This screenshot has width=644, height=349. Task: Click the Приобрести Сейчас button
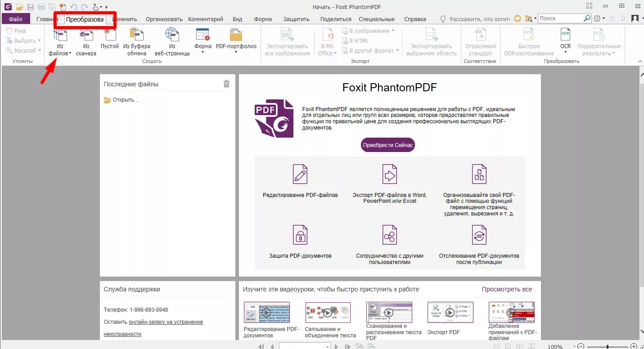387,145
